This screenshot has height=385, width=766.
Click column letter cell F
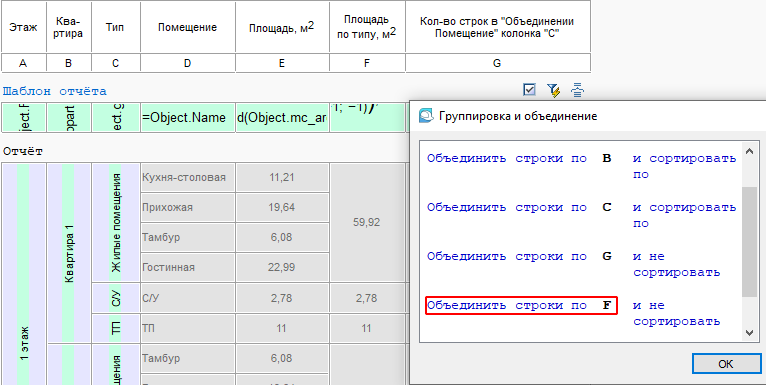coord(367,63)
